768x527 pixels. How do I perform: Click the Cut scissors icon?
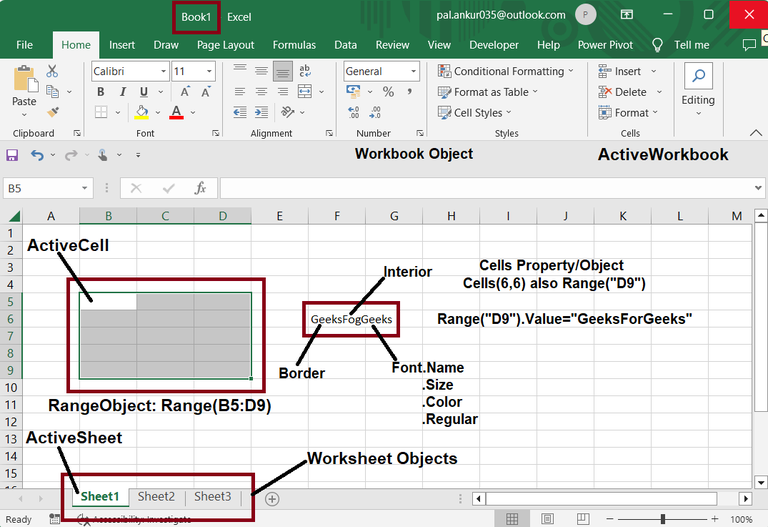tap(52, 72)
